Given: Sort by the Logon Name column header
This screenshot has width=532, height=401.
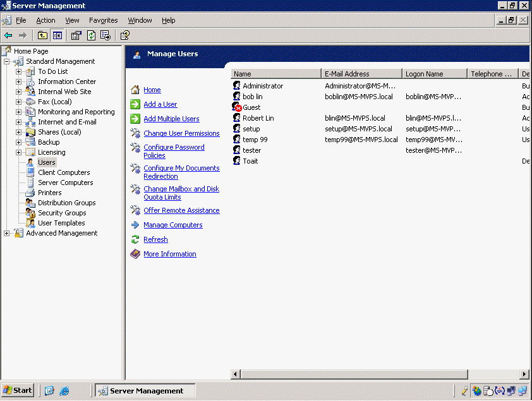Looking at the screenshot, I should click(x=435, y=73).
